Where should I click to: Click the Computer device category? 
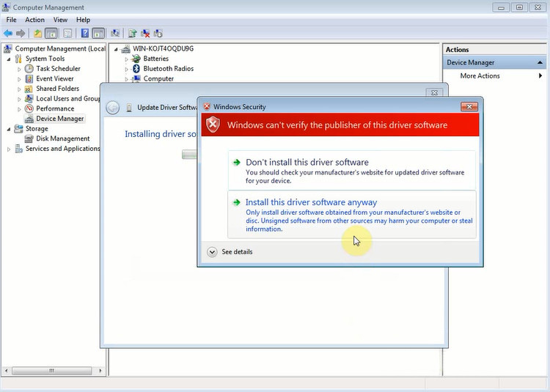tap(158, 78)
